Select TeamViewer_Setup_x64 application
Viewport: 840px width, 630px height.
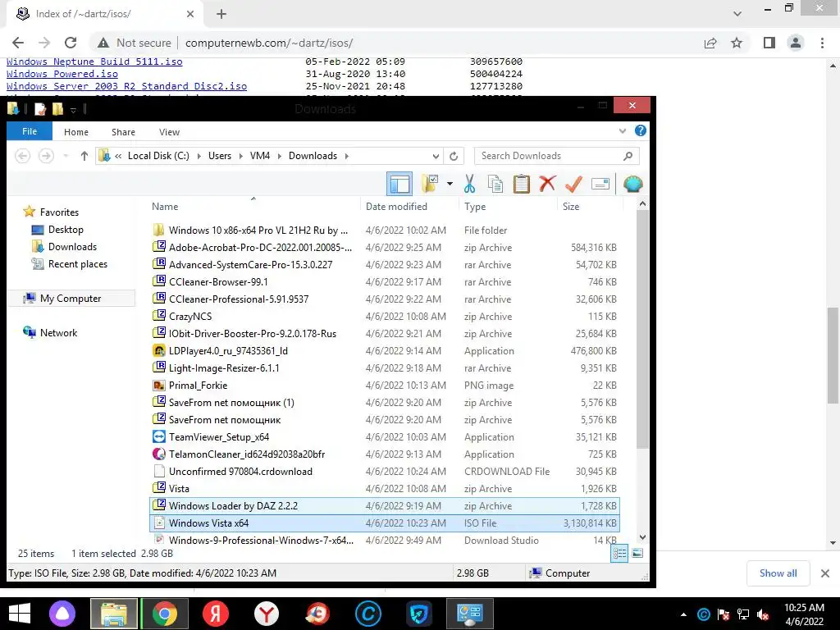click(385, 437)
